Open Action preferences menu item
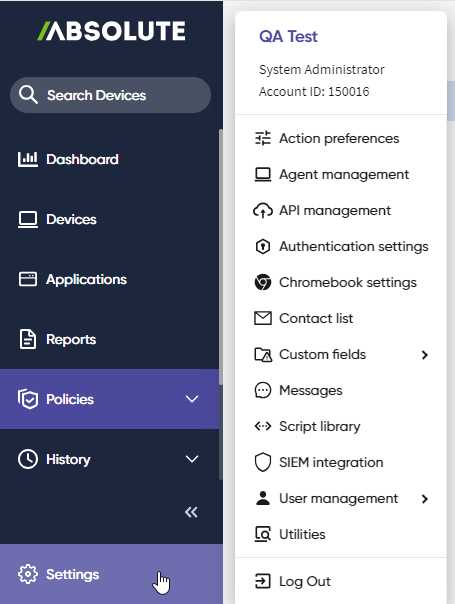455x604 pixels. coord(341,138)
